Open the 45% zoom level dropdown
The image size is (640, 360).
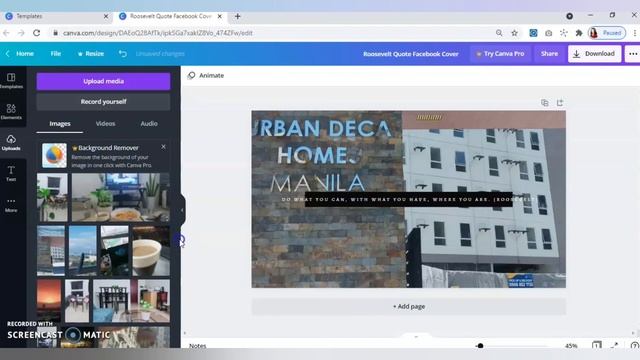[x=571, y=346]
